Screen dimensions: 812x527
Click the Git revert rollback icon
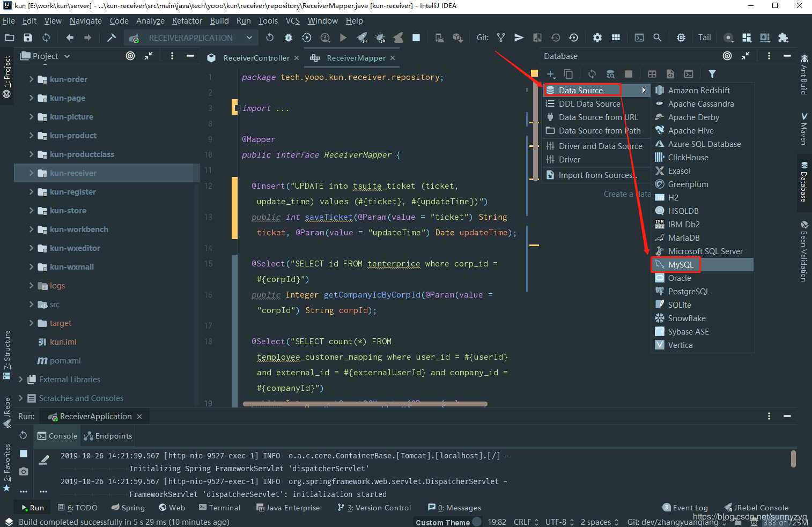tap(573, 38)
